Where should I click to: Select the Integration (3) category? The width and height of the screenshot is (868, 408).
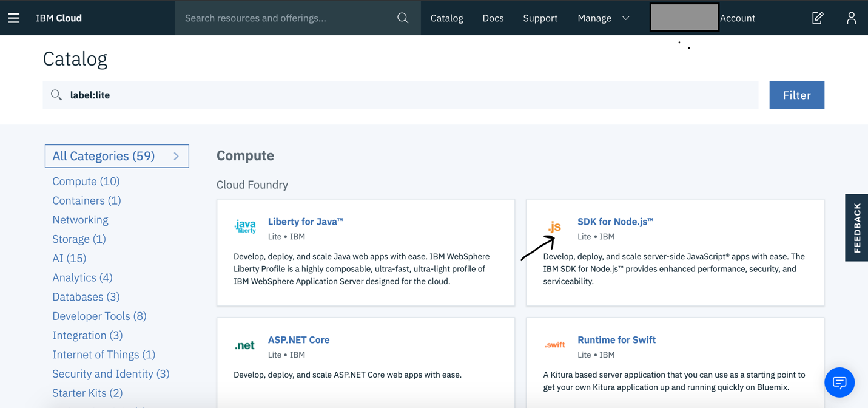87,335
